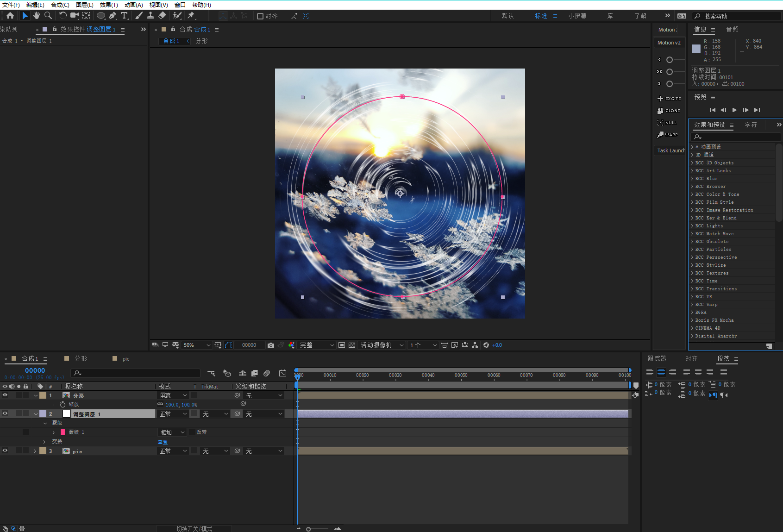Image resolution: width=783 pixels, height=532 pixels.
Task: Click 切换开关/模式 toggle button
Action: pyautogui.click(x=194, y=528)
